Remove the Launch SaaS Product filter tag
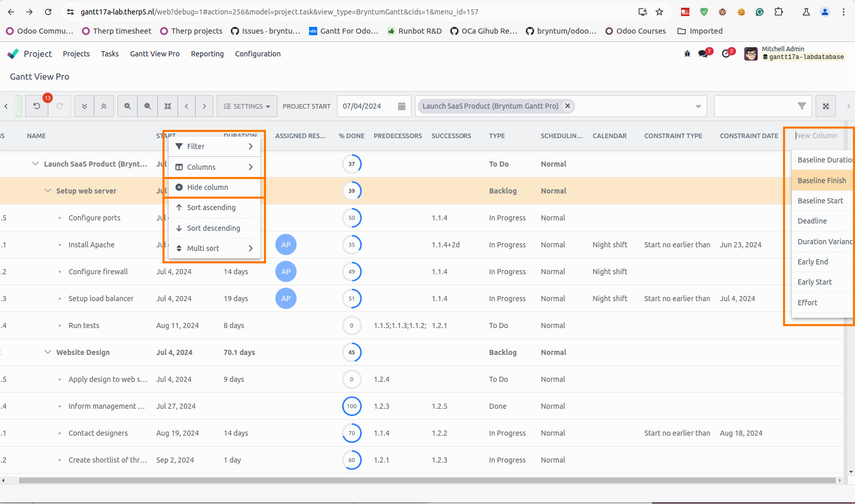Image resolution: width=855 pixels, height=504 pixels. tap(568, 106)
